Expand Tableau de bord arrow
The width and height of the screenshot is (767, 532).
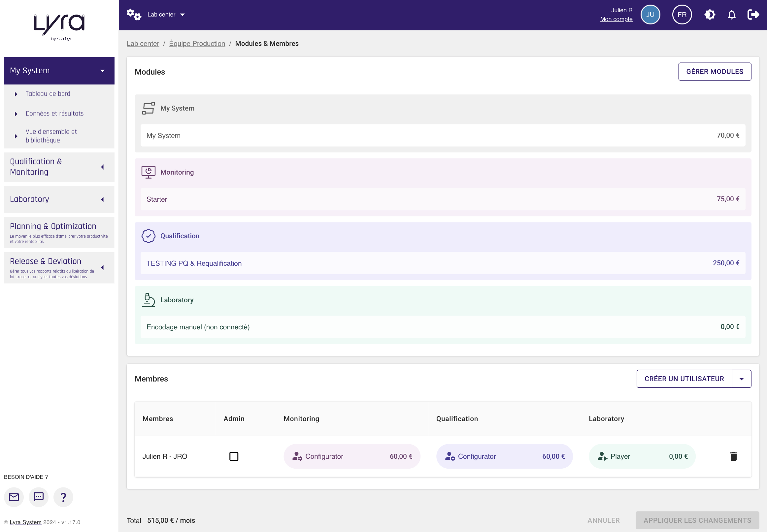point(16,94)
